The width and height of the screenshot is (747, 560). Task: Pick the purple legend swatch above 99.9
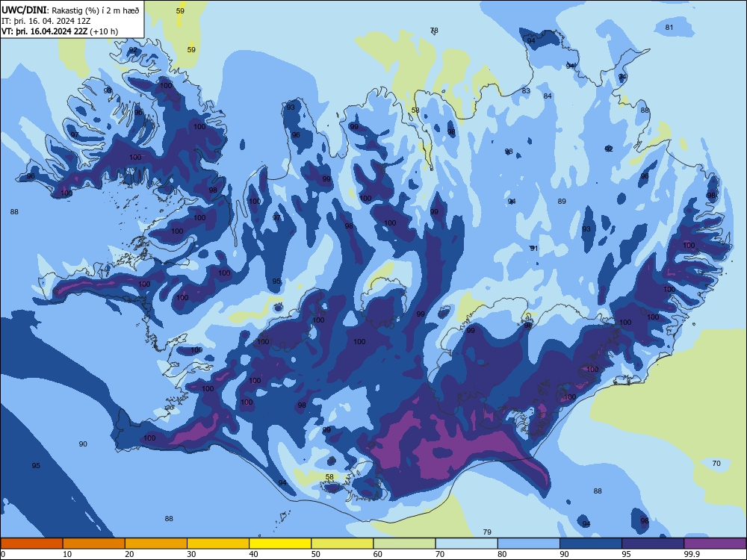coord(715,544)
